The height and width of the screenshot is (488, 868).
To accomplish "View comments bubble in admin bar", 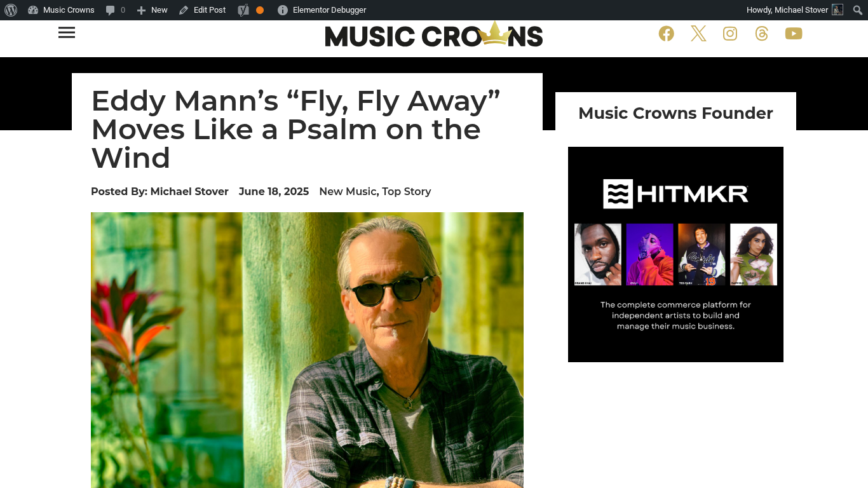I will (x=115, y=10).
